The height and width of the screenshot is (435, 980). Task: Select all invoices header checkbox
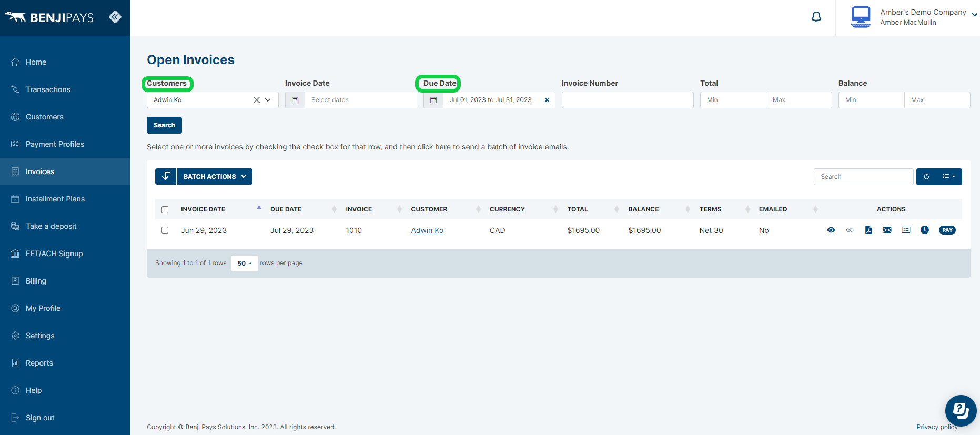point(165,209)
